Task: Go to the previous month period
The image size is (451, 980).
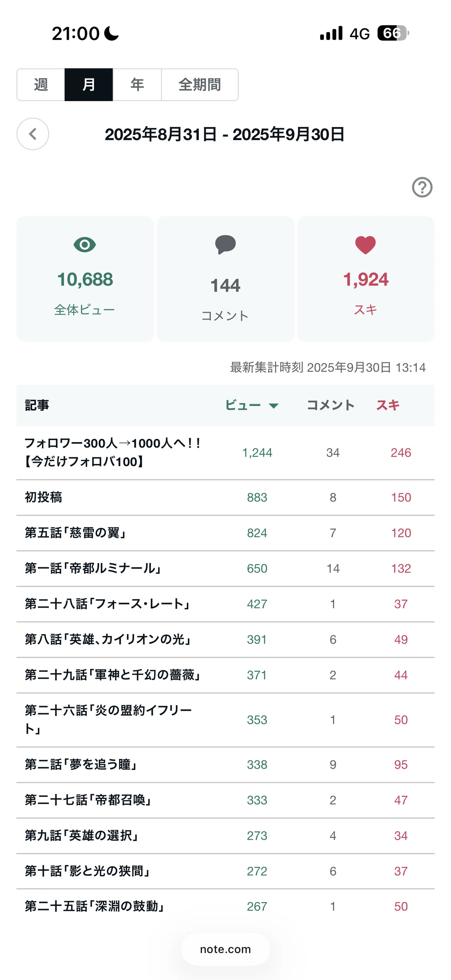Action: [x=33, y=134]
